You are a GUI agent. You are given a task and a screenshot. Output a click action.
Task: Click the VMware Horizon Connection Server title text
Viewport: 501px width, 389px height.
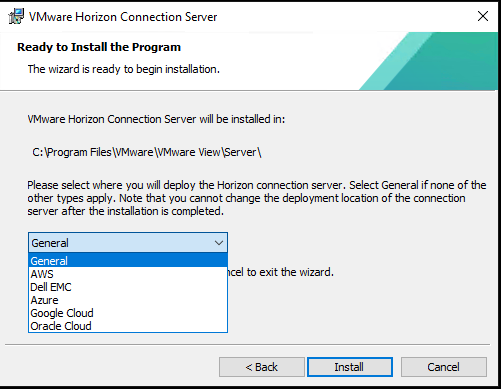pos(123,17)
